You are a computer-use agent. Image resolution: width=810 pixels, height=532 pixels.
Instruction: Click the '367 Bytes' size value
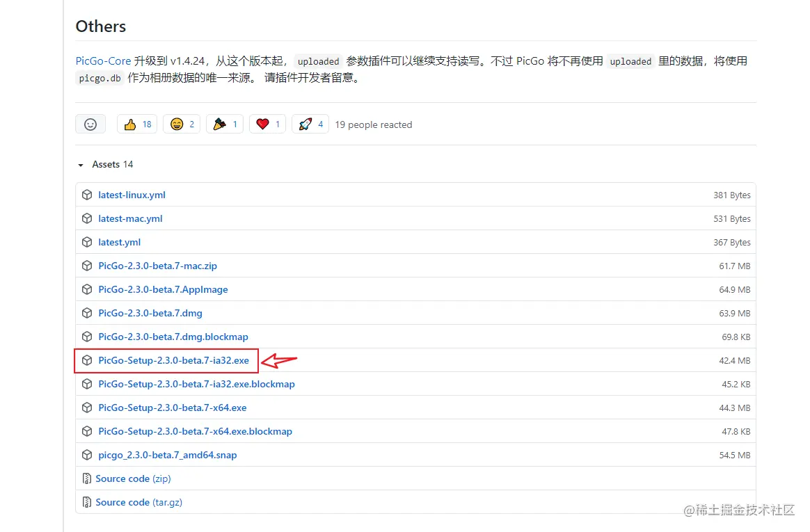[x=732, y=243]
